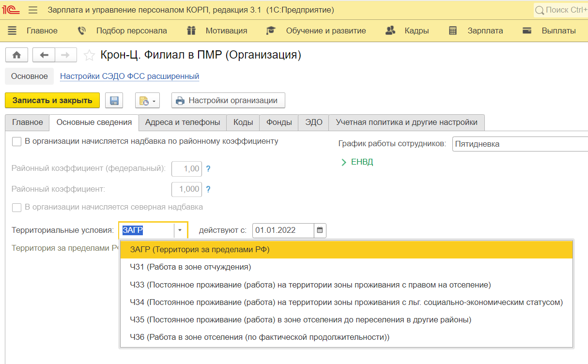Open Настройки СЭДО ФСС расширенный link
The height and width of the screenshot is (364, 588).
tap(129, 76)
